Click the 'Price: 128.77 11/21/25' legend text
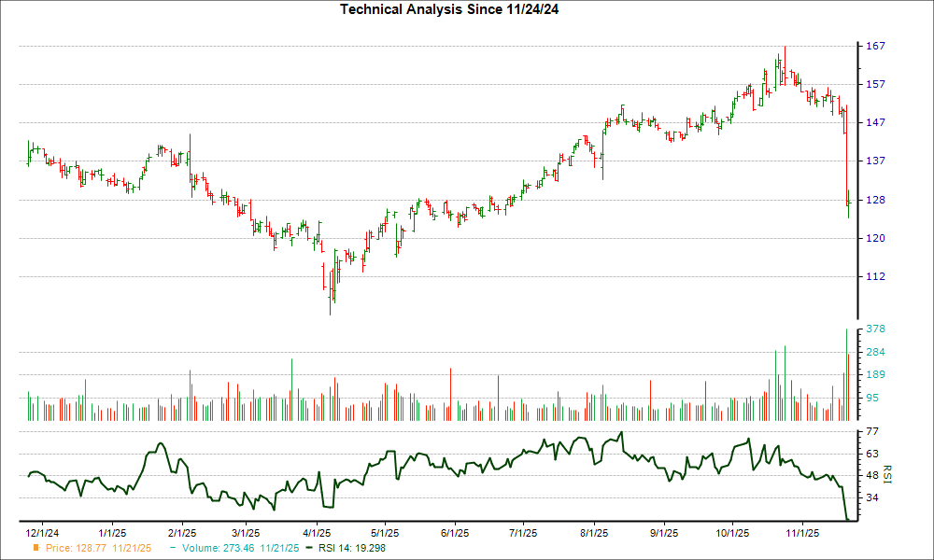 tap(98, 548)
